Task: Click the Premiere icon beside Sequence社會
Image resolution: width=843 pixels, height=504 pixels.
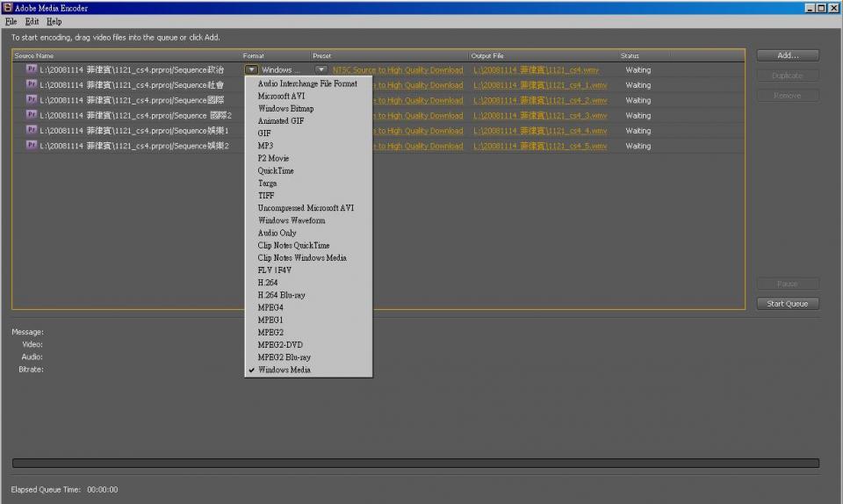Action: coord(32,85)
